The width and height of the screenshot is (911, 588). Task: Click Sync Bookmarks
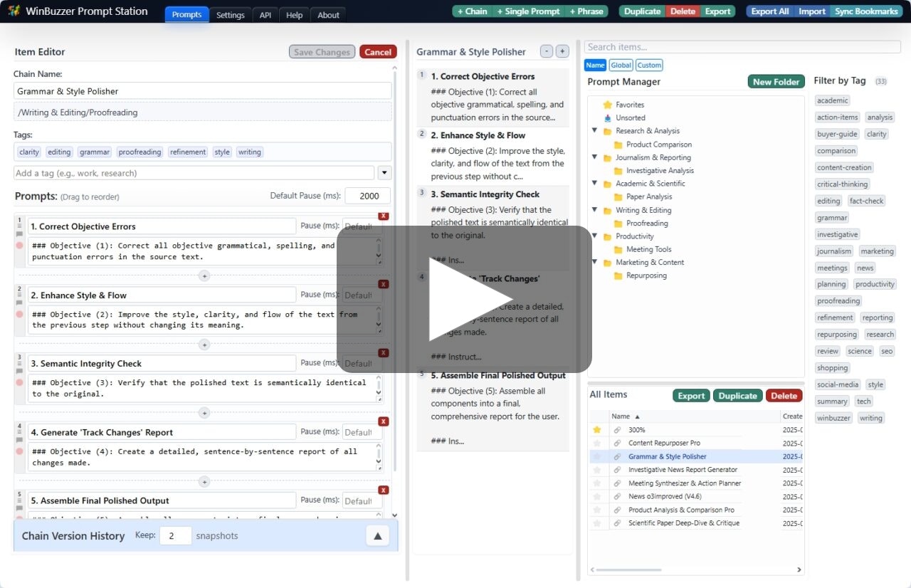(x=866, y=11)
